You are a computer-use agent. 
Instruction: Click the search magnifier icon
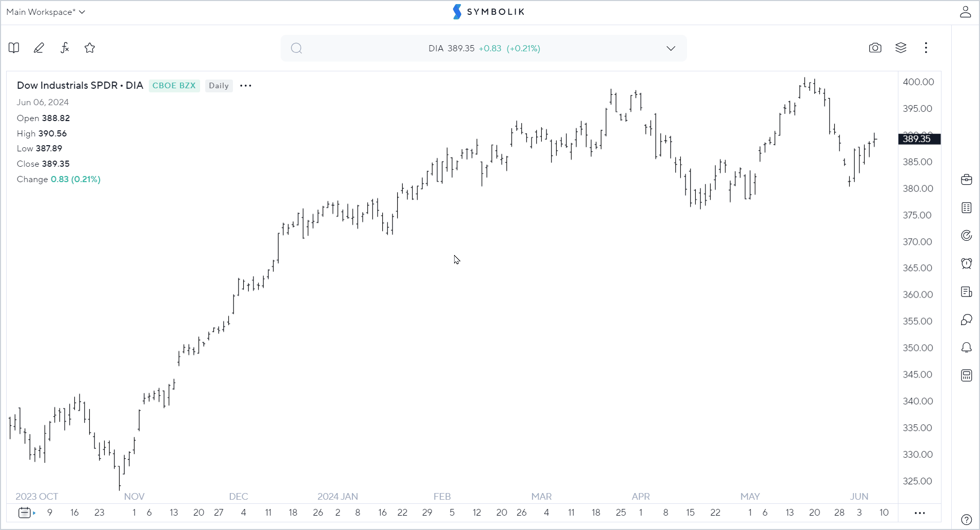click(x=297, y=48)
